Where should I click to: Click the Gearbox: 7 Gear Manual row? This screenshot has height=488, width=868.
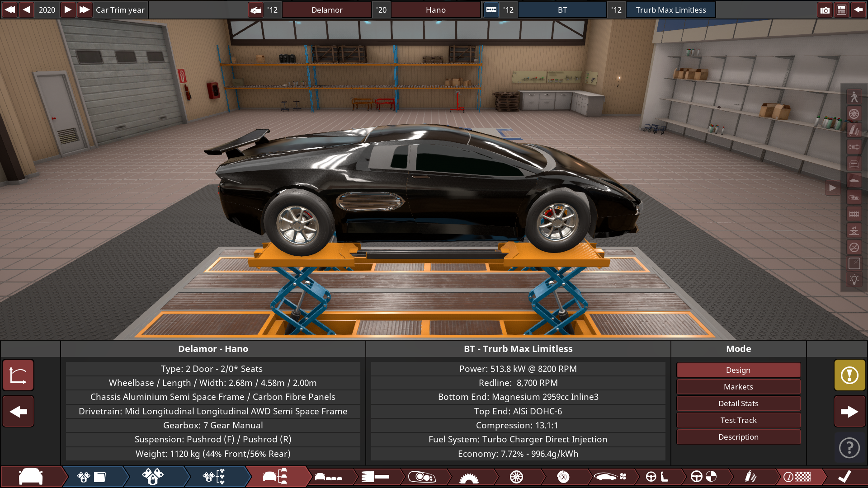213,425
